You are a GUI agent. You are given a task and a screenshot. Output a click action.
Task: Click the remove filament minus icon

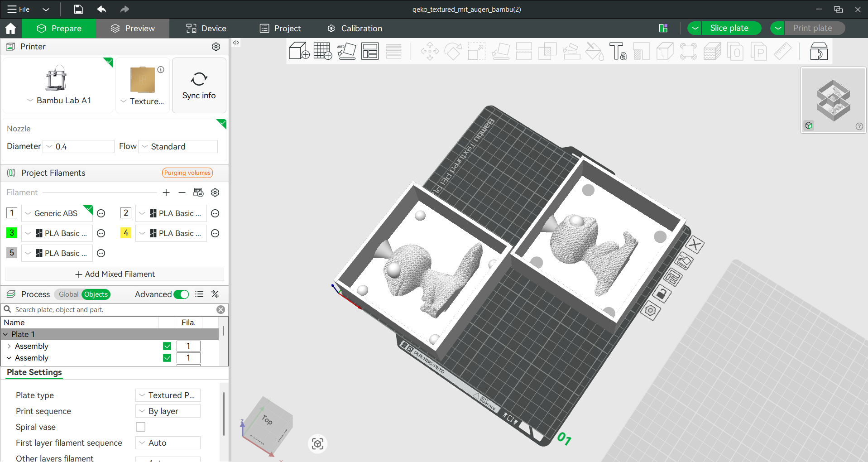point(182,192)
